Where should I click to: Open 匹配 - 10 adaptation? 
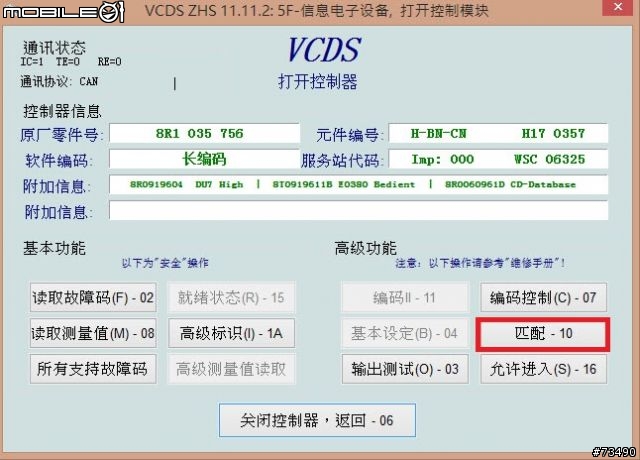coord(543,333)
